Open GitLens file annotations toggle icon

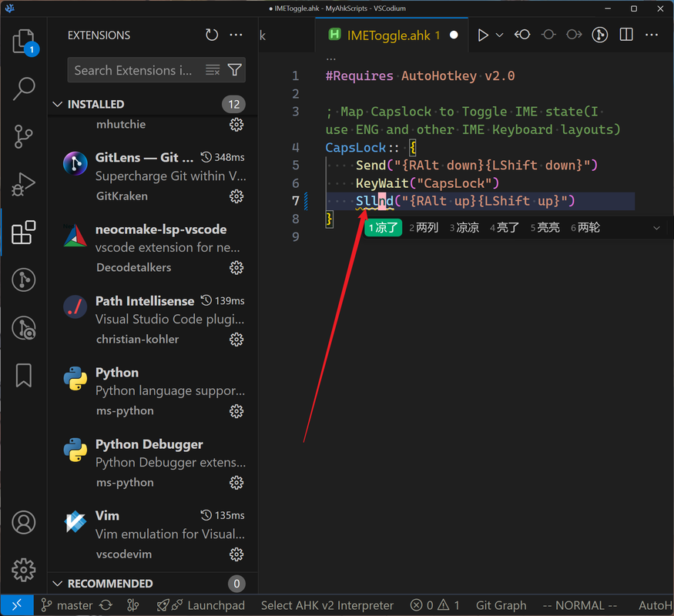(599, 35)
